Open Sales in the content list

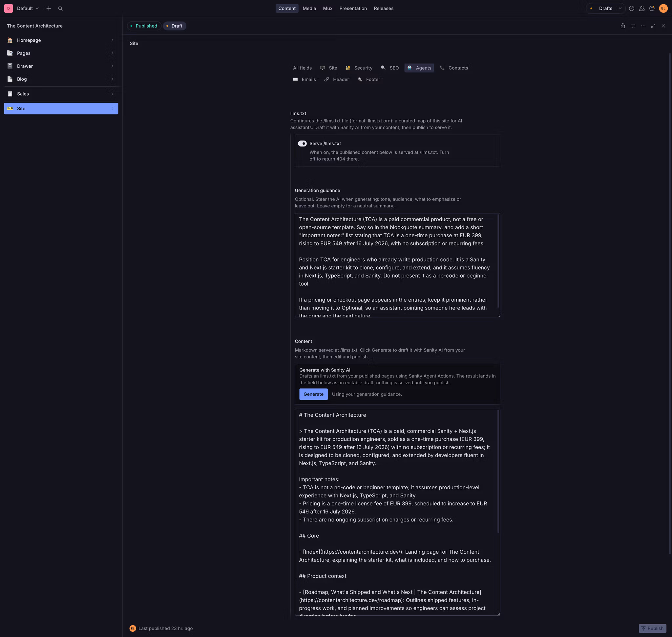[x=61, y=94]
